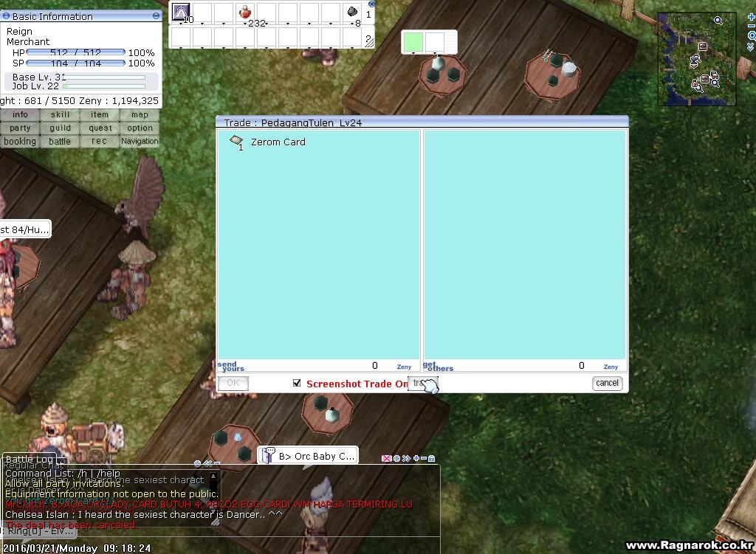The image size is (756, 554).
Task: Click the lower chest marker on the minimap
Action: point(705,79)
